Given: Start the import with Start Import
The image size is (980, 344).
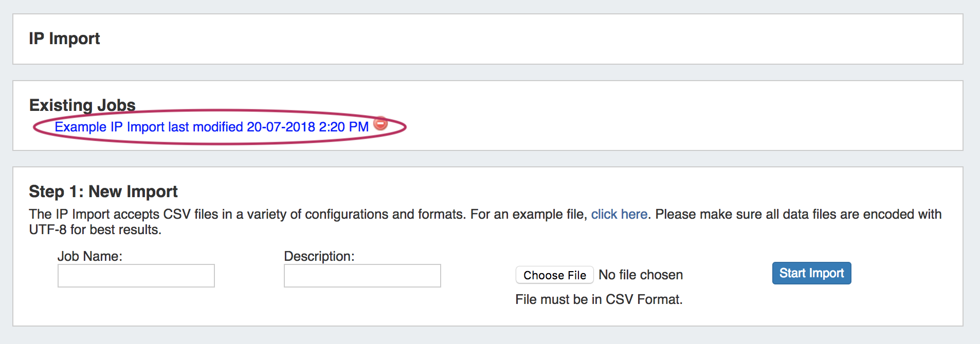Looking at the screenshot, I should coord(811,273).
